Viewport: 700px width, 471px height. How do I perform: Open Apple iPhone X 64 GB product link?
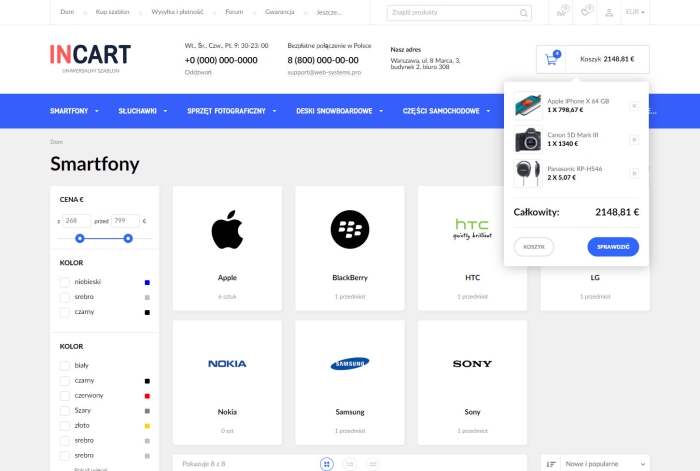[578, 101]
